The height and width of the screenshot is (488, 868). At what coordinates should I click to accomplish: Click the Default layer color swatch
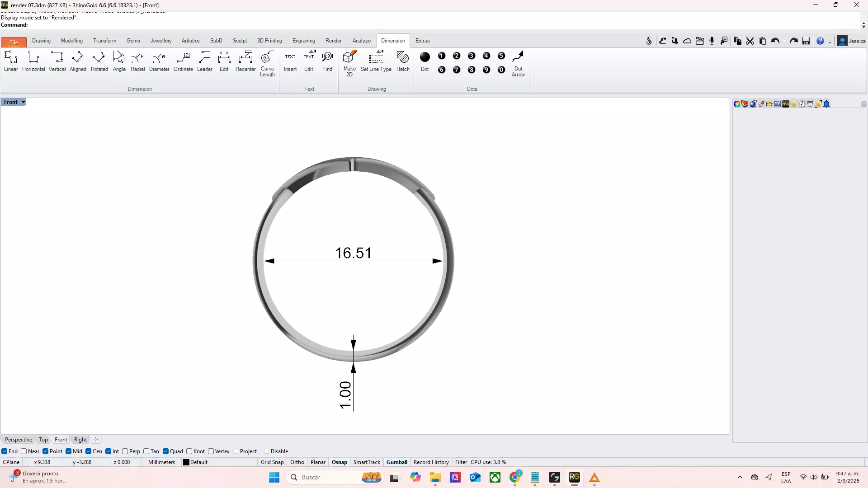[x=186, y=462]
